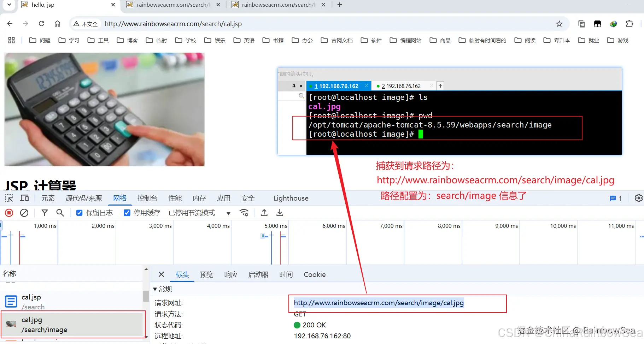644x344 pixels.
Task: Show the 预览 tab of the request
Action: tap(206, 274)
